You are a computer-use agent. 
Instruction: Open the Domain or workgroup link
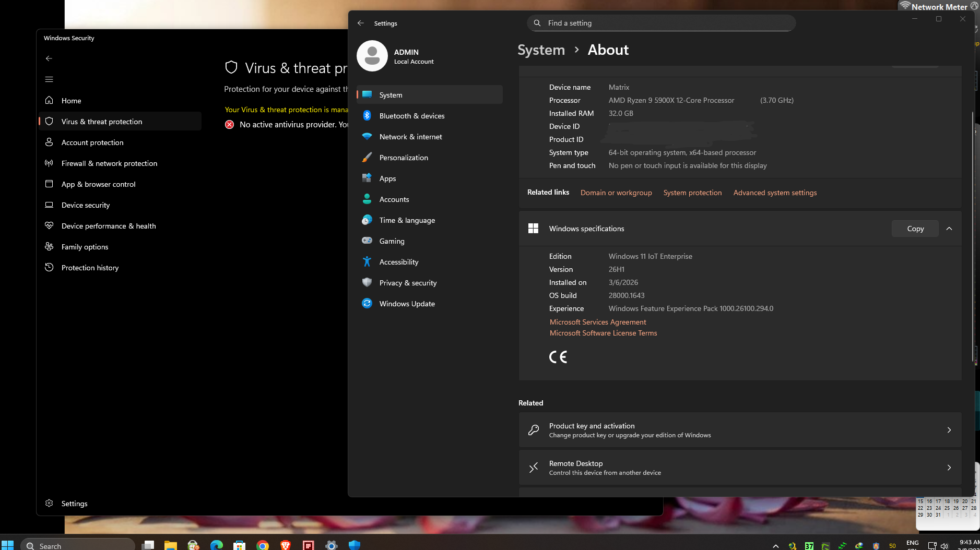point(616,193)
